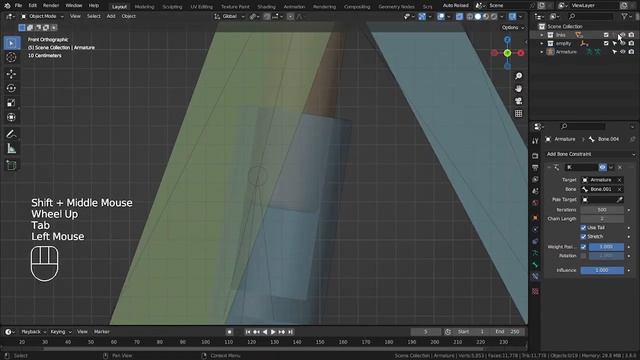640x360 pixels.
Task: Open the Render menu
Action: (x=51, y=6)
